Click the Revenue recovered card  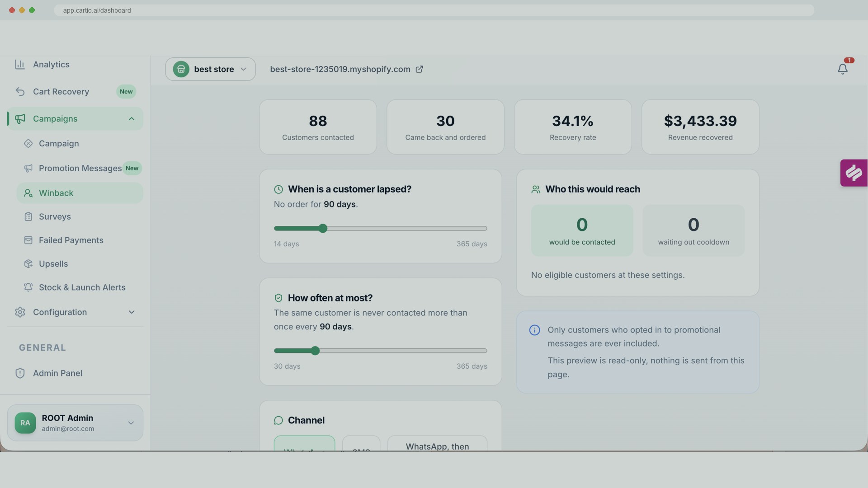[700, 127]
